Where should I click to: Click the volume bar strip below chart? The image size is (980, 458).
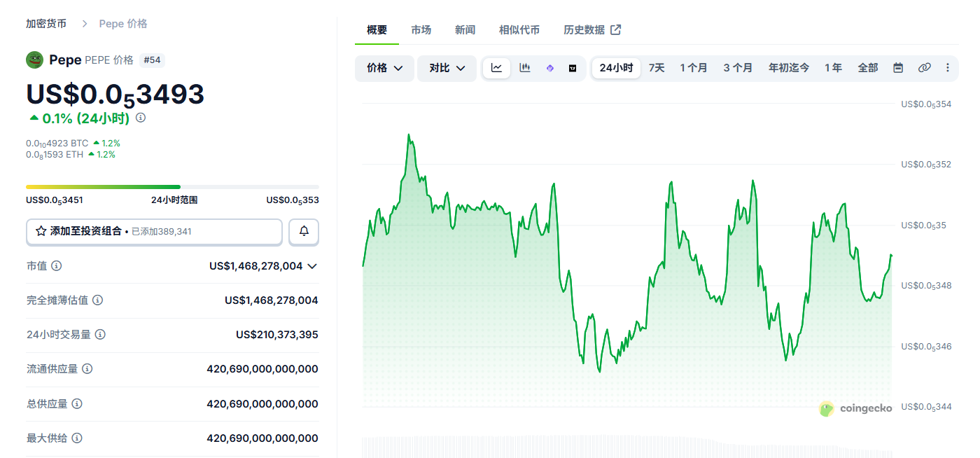627,447
